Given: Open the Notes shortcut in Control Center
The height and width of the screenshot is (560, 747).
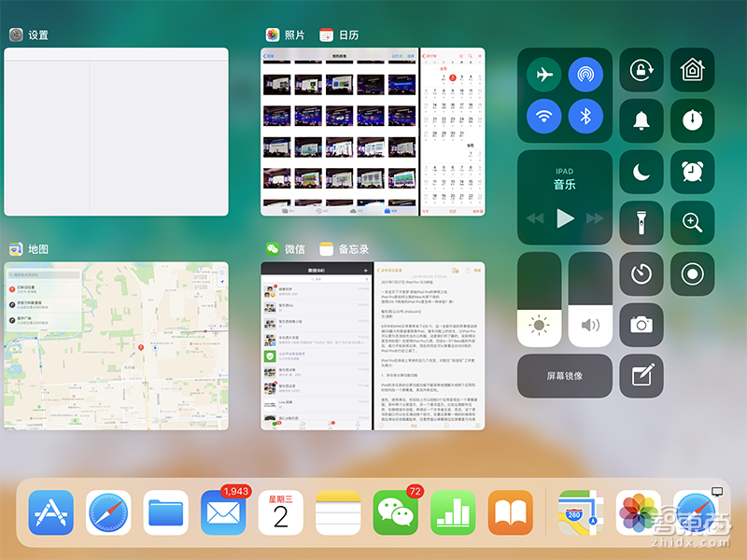Looking at the screenshot, I should [x=641, y=376].
